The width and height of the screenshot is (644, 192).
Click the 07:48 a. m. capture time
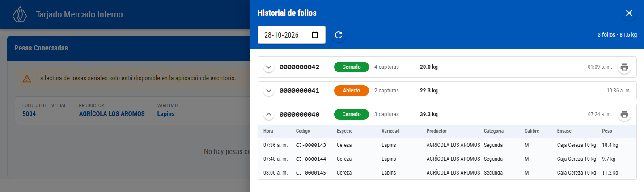275,159
